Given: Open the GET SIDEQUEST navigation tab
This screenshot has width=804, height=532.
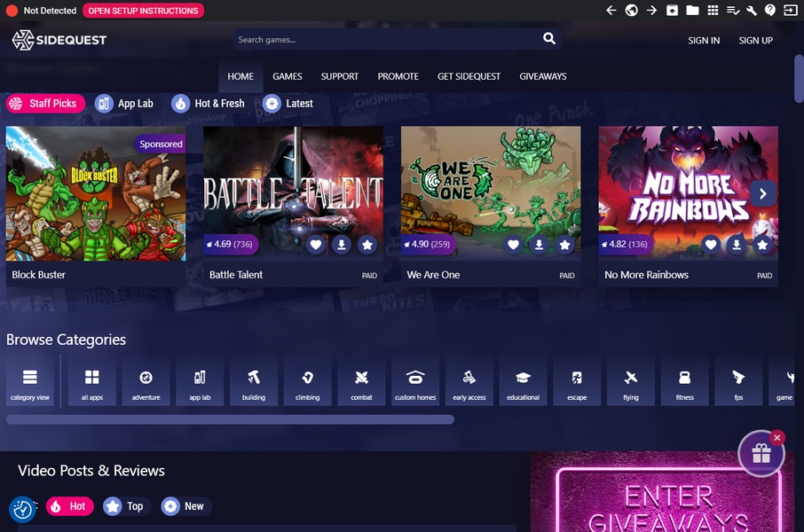Looking at the screenshot, I should tap(469, 76).
